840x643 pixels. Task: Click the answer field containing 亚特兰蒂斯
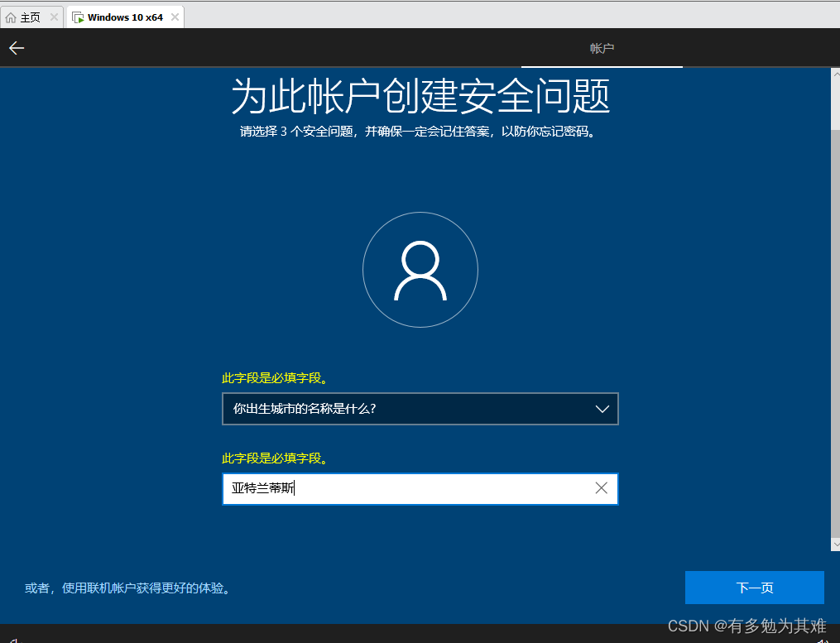coord(420,489)
